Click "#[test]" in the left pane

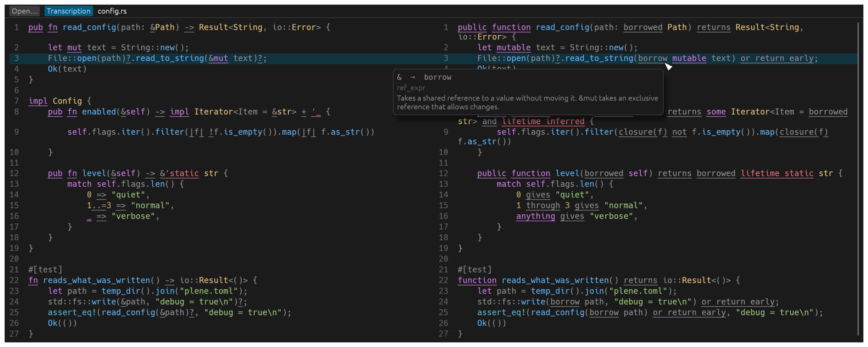[x=46, y=269]
